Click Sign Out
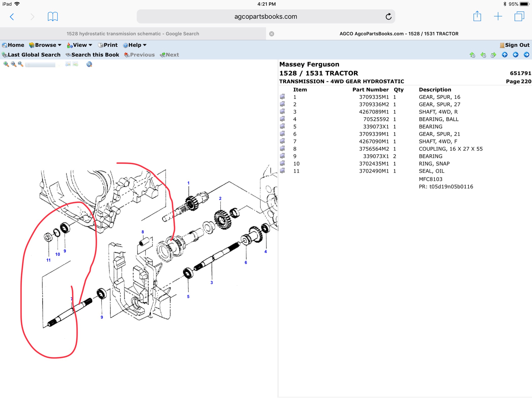Image resolution: width=532 pixels, height=399 pixels. [x=514, y=45]
